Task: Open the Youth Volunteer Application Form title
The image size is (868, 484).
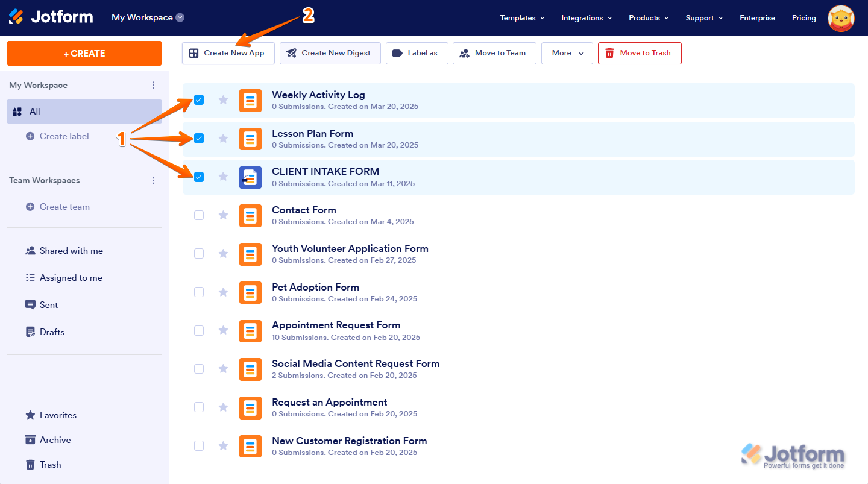Action: (350, 248)
